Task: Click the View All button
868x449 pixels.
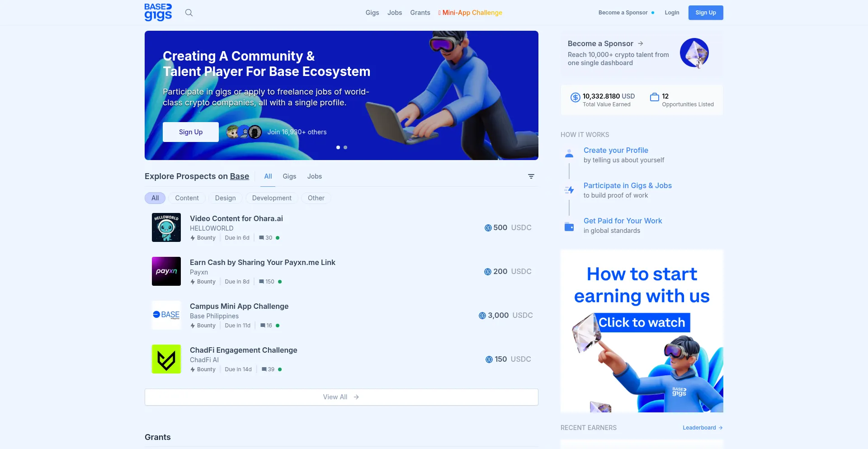Action: pos(341,397)
